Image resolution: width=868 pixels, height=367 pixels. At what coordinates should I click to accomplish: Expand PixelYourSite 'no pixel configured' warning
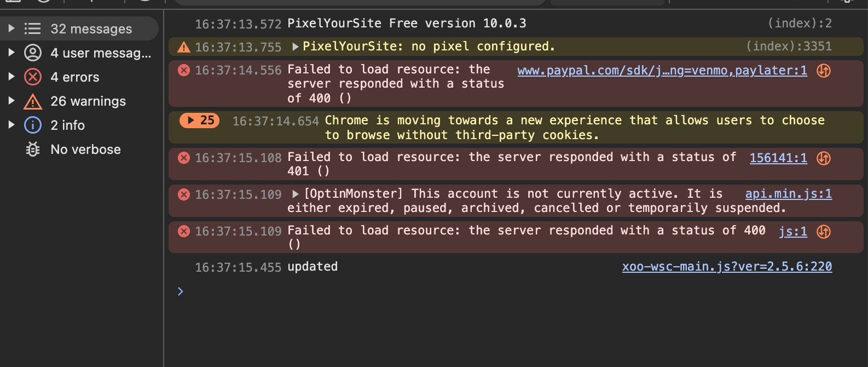point(295,47)
